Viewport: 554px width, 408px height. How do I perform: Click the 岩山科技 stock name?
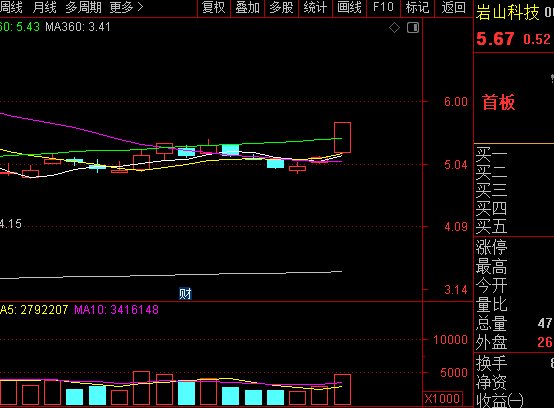[x=507, y=13]
